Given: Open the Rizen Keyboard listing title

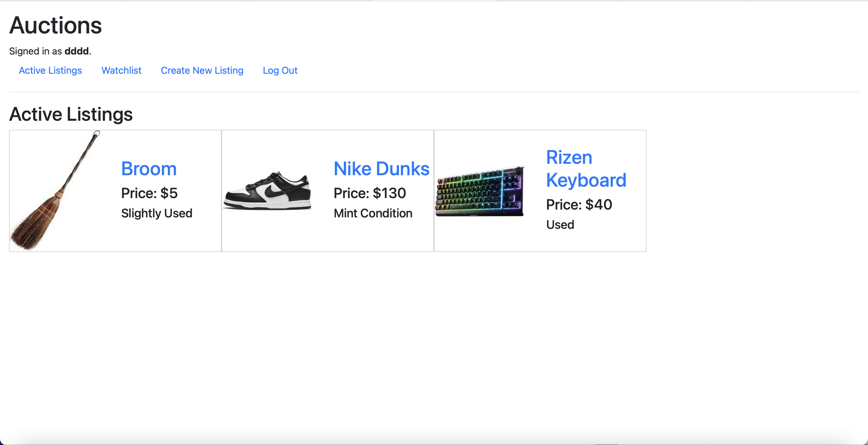Looking at the screenshot, I should click(586, 168).
